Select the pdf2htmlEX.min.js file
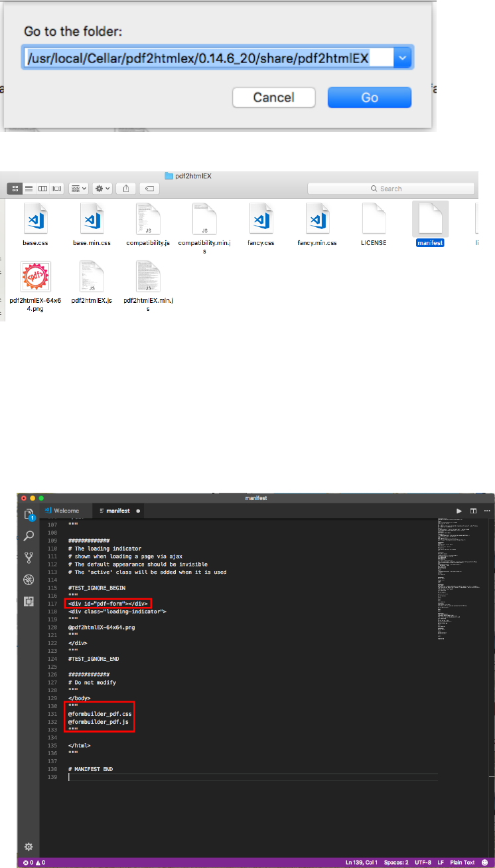Screen dimensions: 495x868 [x=148, y=287]
